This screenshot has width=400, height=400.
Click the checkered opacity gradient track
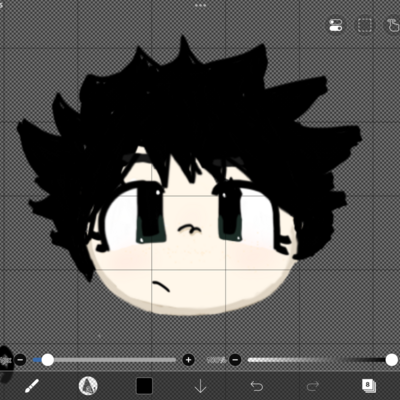click(317, 360)
